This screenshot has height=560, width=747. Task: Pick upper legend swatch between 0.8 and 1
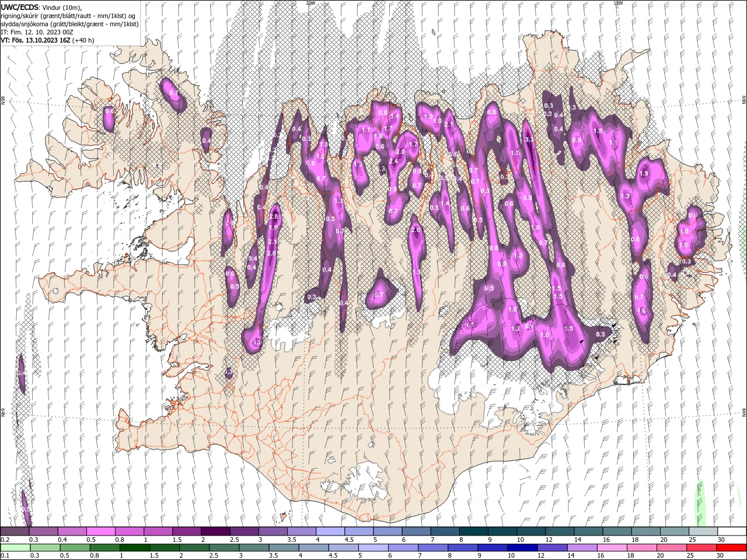pos(129,531)
